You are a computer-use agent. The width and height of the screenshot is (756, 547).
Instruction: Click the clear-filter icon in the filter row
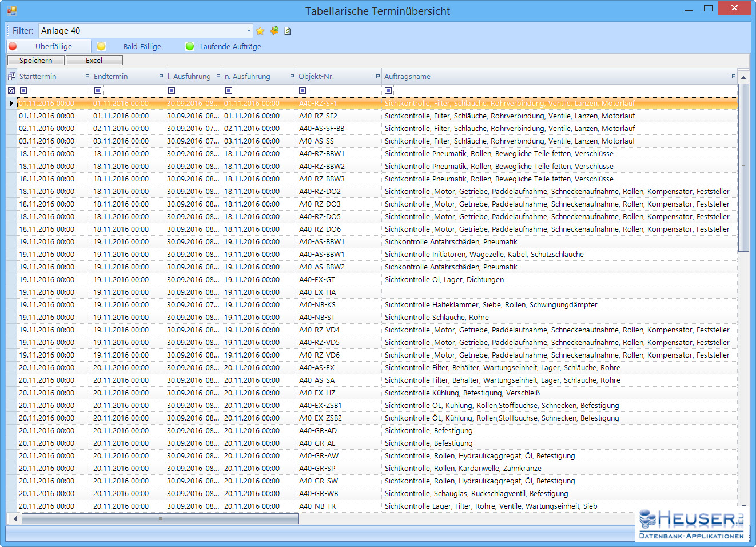(11, 90)
